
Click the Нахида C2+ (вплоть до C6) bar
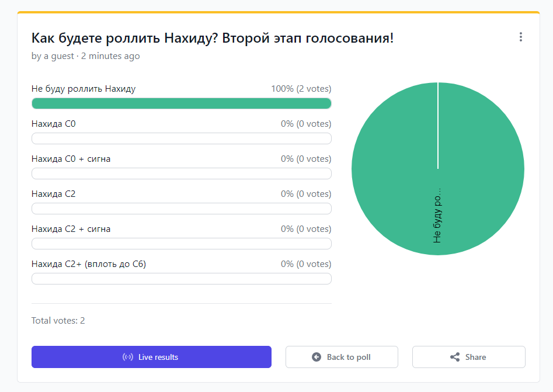(181, 279)
